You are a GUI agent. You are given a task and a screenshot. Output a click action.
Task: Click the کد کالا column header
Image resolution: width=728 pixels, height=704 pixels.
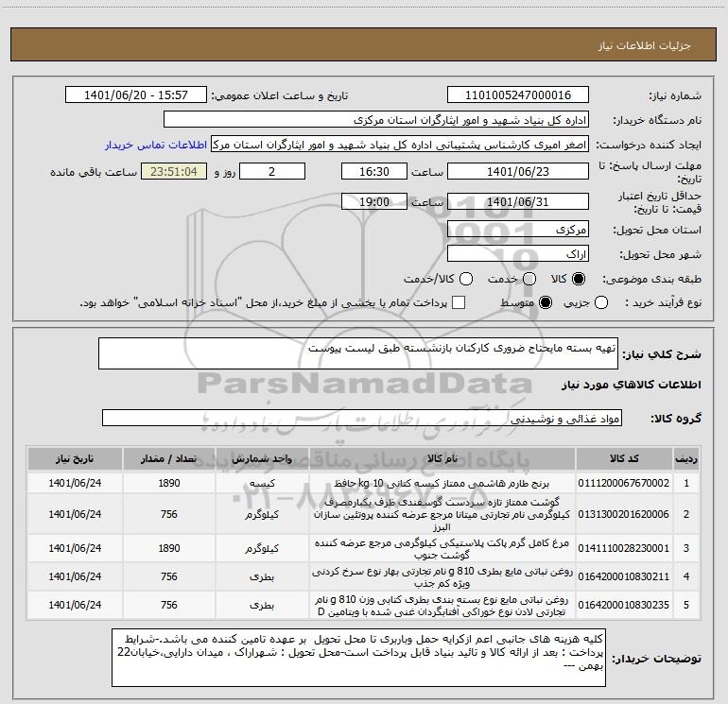tap(624, 459)
